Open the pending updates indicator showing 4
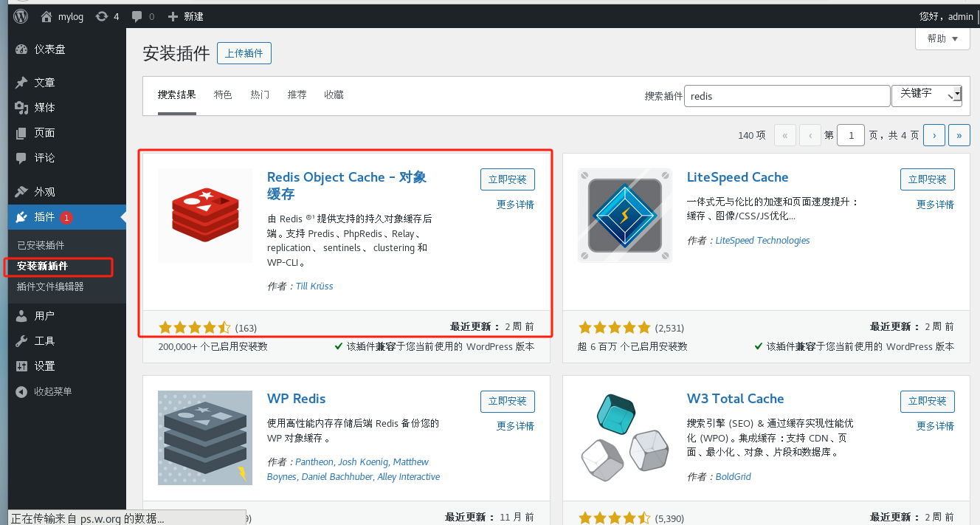This screenshot has height=525, width=980. pos(107,16)
